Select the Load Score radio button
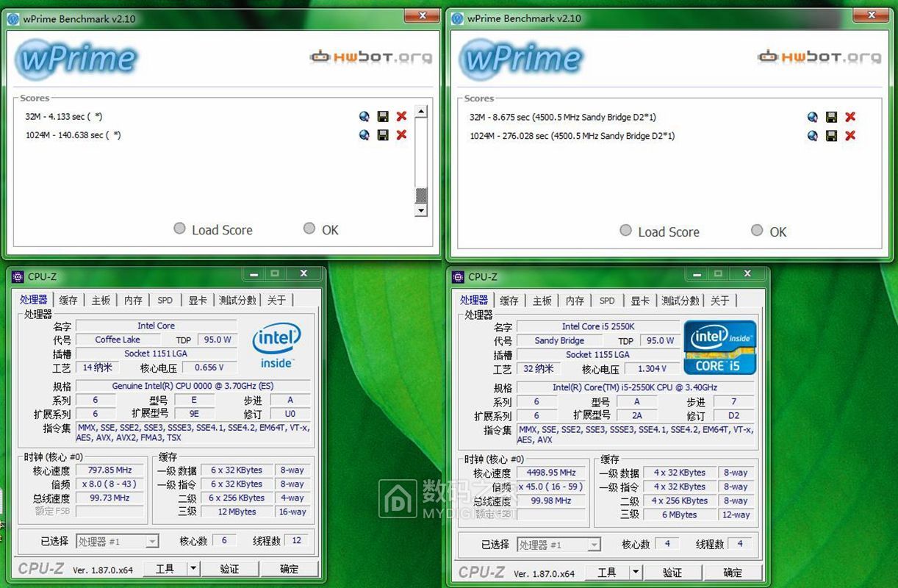 (179, 228)
